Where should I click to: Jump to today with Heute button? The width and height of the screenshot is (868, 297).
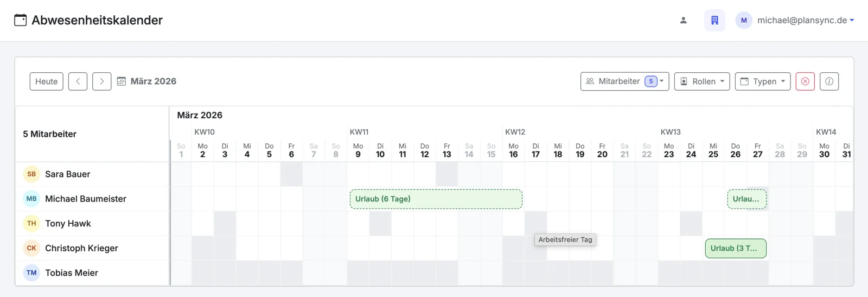pyautogui.click(x=47, y=81)
